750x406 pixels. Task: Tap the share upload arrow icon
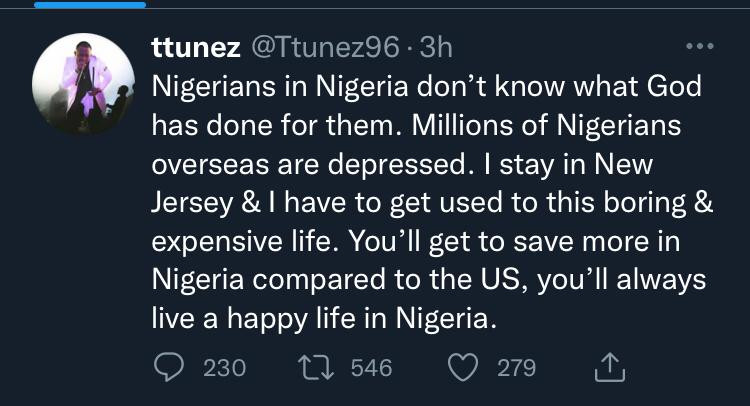[609, 368]
